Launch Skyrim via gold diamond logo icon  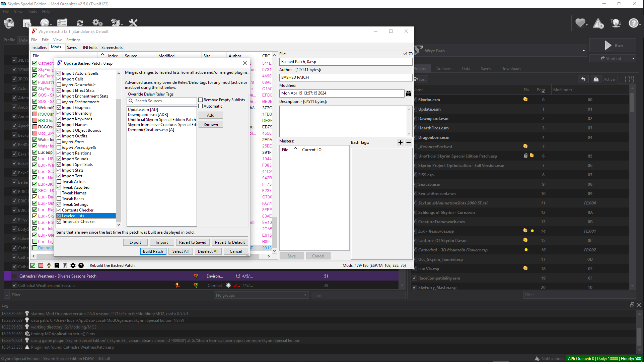(x=49, y=265)
